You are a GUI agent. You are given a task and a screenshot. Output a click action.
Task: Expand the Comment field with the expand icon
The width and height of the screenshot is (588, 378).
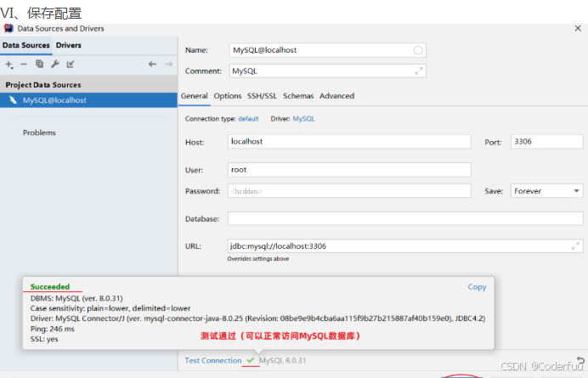(419, 71)
